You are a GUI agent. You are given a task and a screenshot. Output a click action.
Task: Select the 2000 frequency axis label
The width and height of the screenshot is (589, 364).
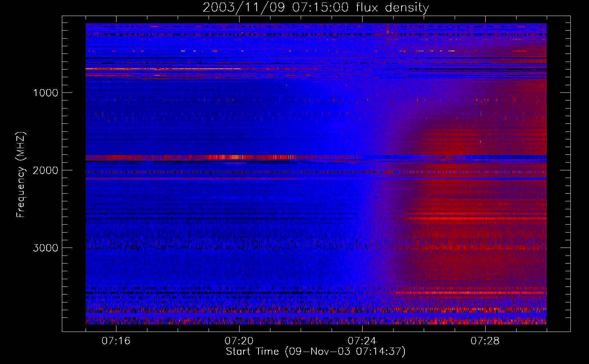coord(46,170)
